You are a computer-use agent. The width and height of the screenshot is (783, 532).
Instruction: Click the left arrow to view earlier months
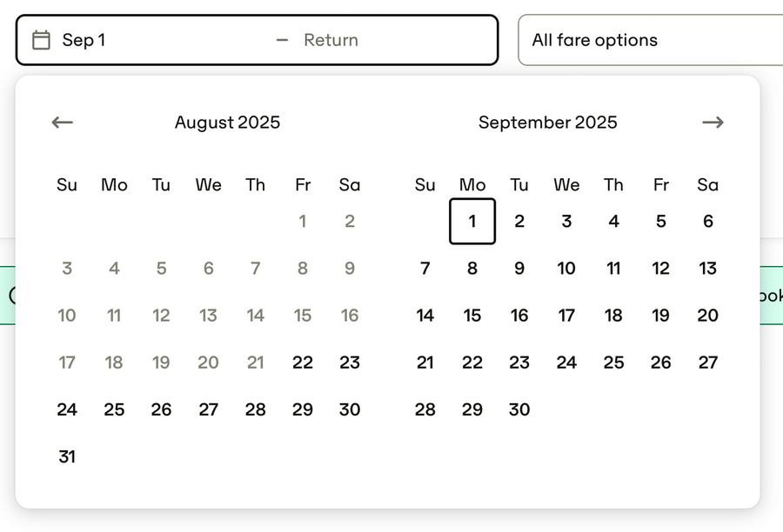click(x=62, y=123)
